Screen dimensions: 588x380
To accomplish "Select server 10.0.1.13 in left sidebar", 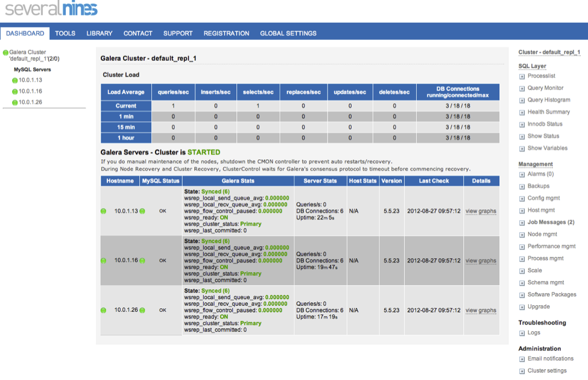I will click(x=30, y=80).
